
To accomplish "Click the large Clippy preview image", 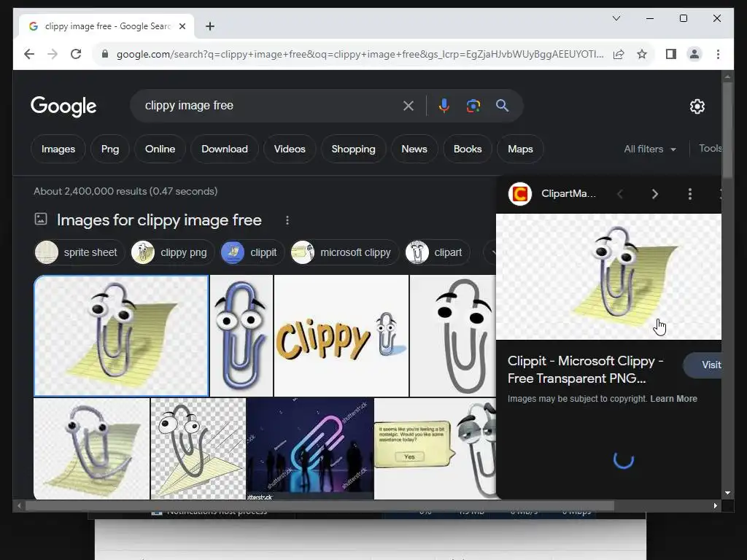I will coord(608,276).
